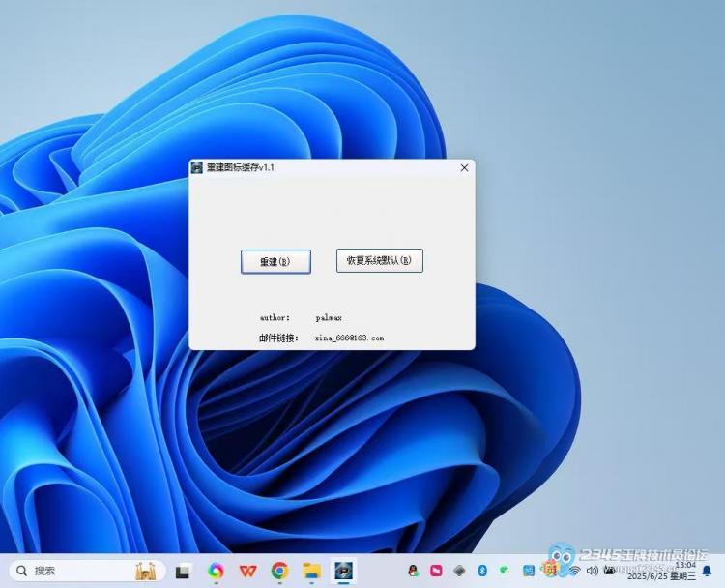
Task: Click the green WeChat-style tray icon
Action: click(505, 570)
